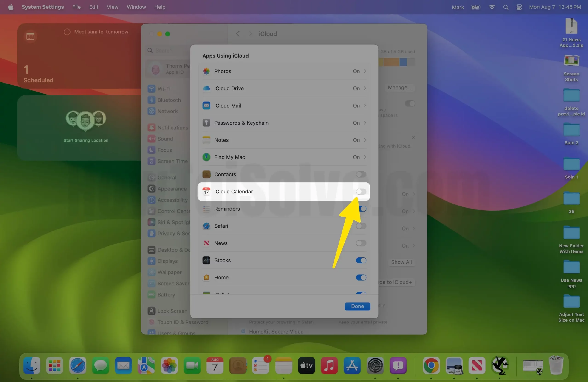Image resolution: width=588 pixels, height=382 pixels.
Task: Click the iCloud Calendar icon in list
Action: tap(206, 192)
